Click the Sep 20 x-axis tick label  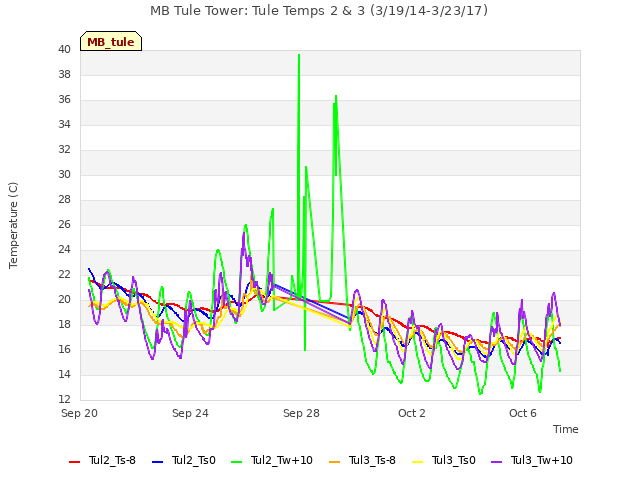80,413
